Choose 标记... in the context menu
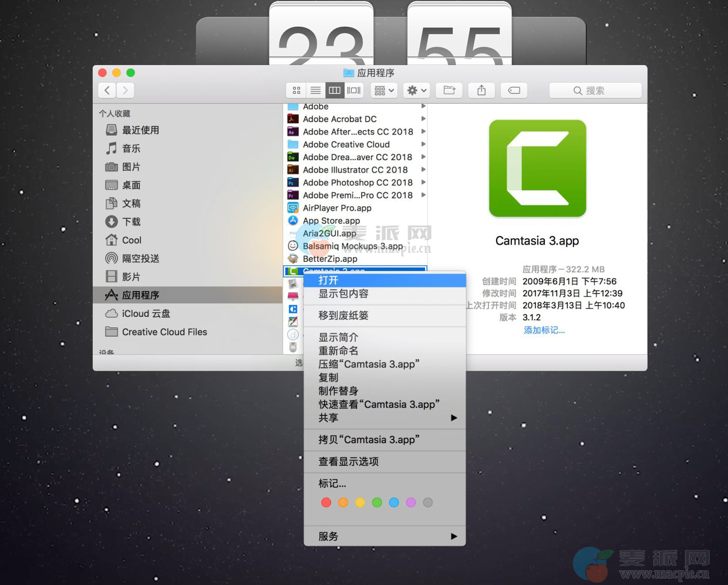Screen dimensions: 728x585 coord(385,483)
